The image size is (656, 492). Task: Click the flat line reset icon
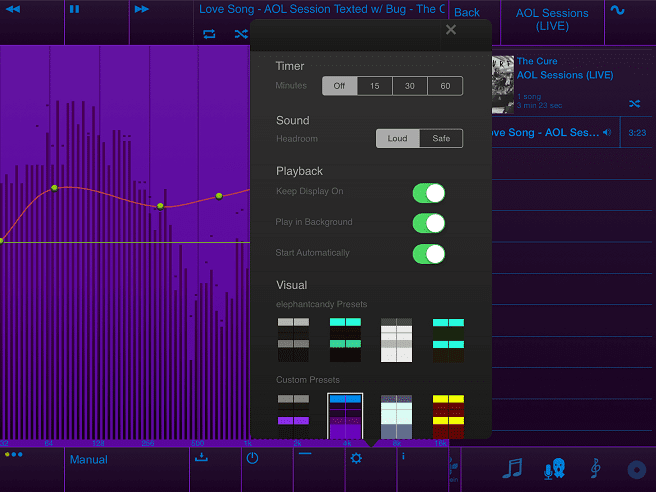pos(305,454)
